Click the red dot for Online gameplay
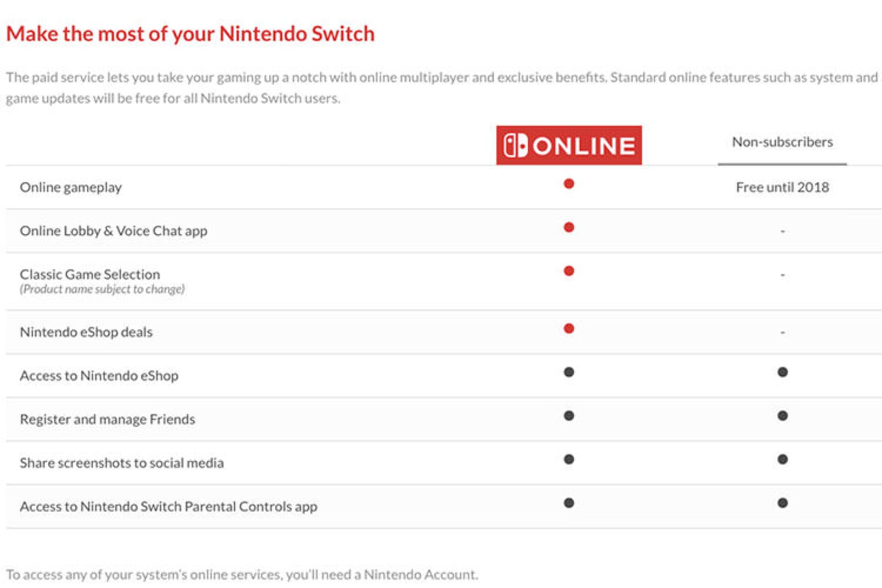The height and width of the screenshot is (588, 882). click(x=569, y=184)
